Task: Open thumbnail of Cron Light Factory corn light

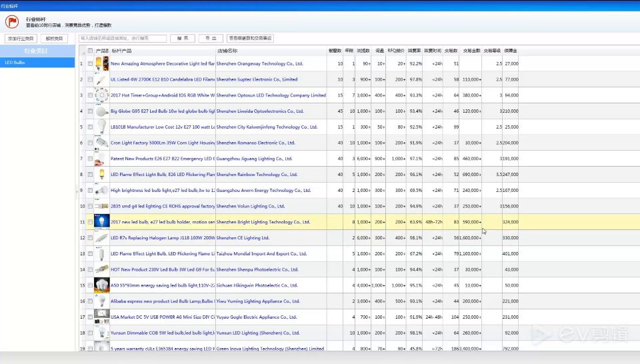Action: coord(101,143)
